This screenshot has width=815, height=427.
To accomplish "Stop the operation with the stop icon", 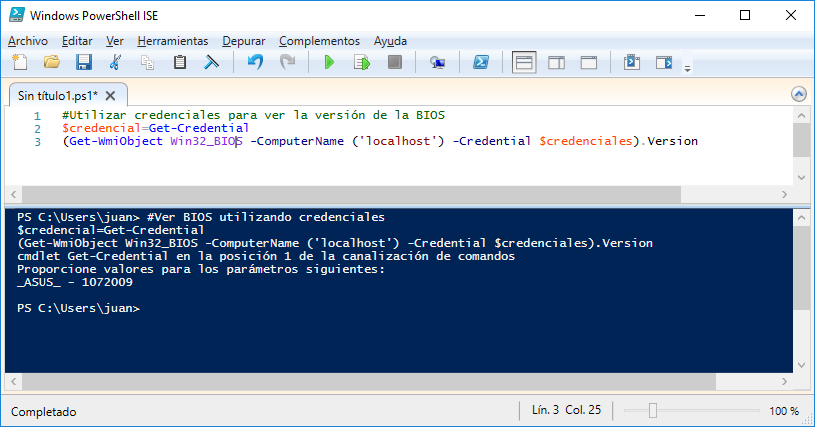I will pos(395,62).
